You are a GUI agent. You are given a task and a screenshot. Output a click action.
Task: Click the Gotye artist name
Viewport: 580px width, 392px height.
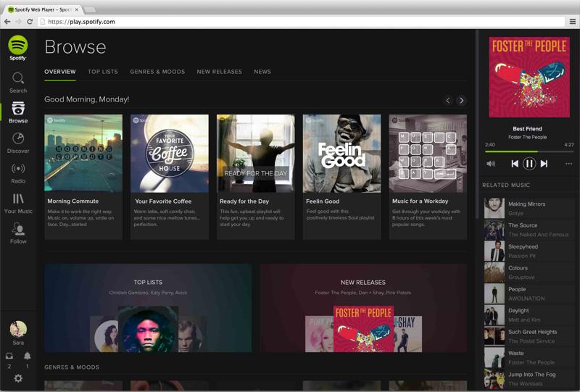(x=515, y=213)
